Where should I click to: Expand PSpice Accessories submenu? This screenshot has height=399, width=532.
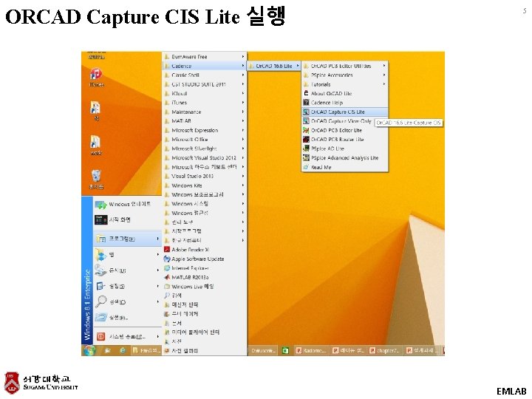345,75
